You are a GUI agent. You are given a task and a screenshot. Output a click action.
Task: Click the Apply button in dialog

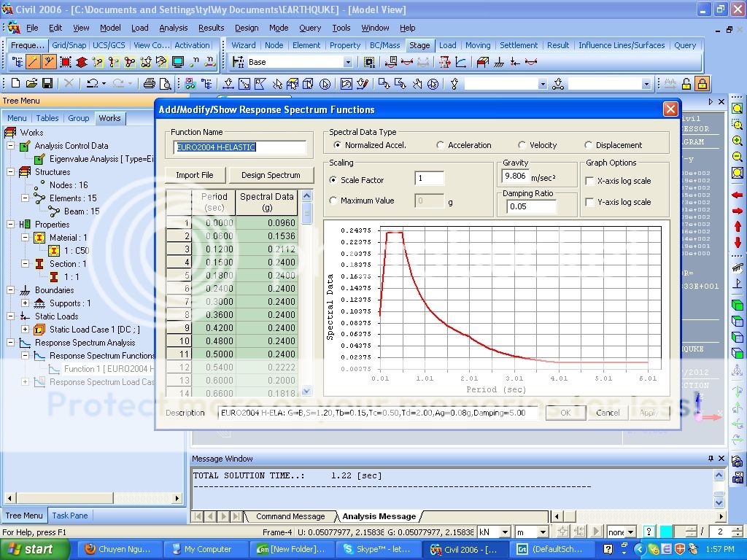[649, 413]
